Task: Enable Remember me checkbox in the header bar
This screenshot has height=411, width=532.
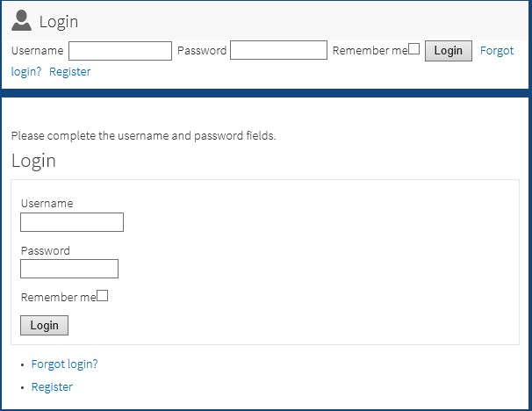Action: coord(414,49)
